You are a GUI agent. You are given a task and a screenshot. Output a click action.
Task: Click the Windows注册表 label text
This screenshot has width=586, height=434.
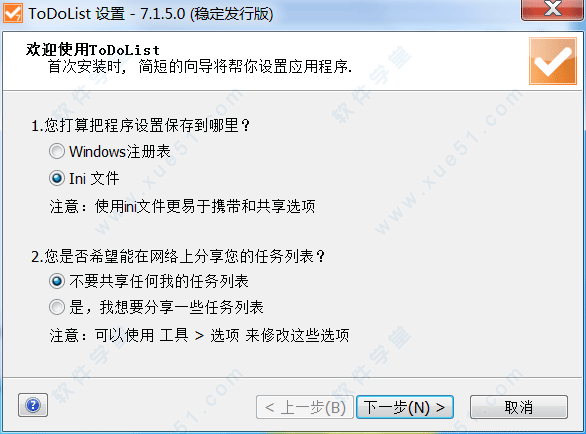tap(120, 151)
